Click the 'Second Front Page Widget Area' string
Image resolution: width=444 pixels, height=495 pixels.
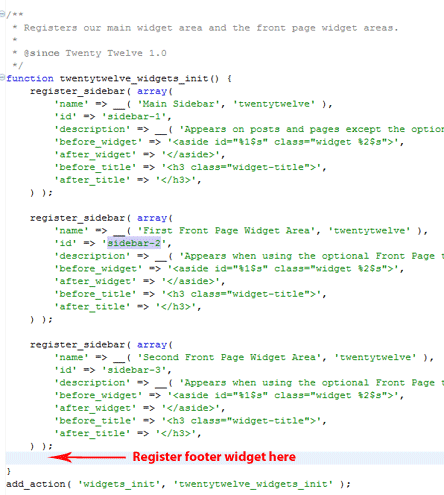point(229,357)
